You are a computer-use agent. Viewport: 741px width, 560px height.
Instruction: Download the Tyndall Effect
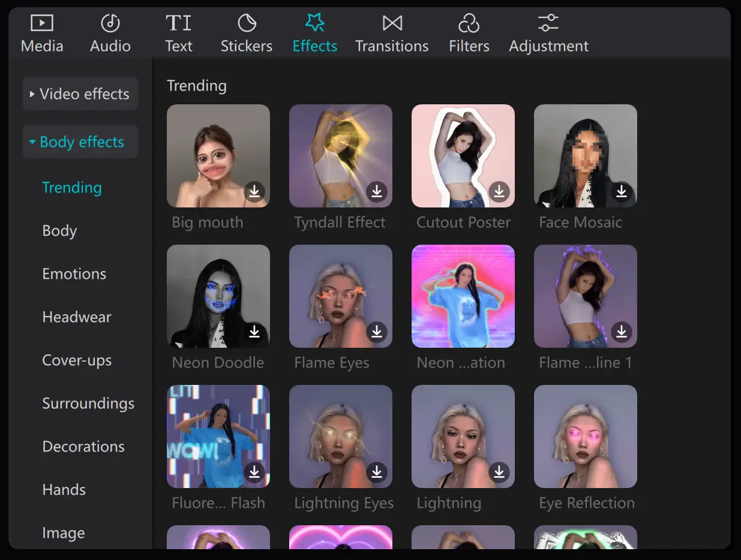(377, 191)
